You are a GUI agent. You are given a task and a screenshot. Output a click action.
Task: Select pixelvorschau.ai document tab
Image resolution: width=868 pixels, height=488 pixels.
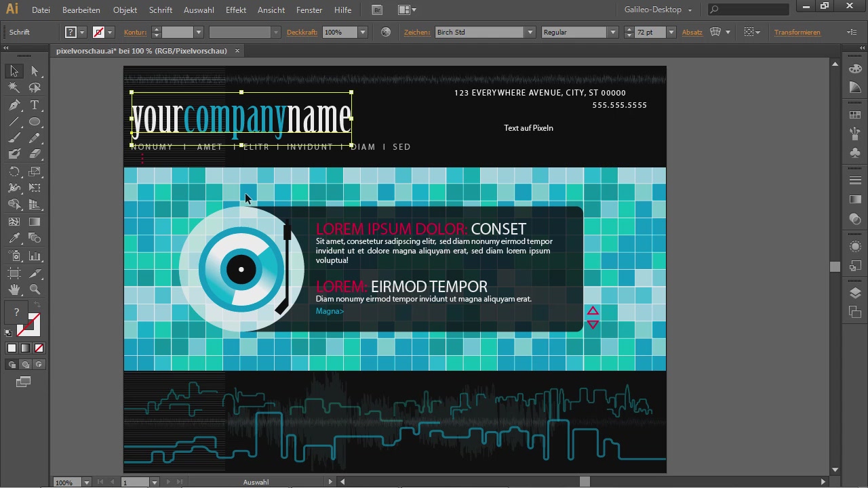point(141,51)
